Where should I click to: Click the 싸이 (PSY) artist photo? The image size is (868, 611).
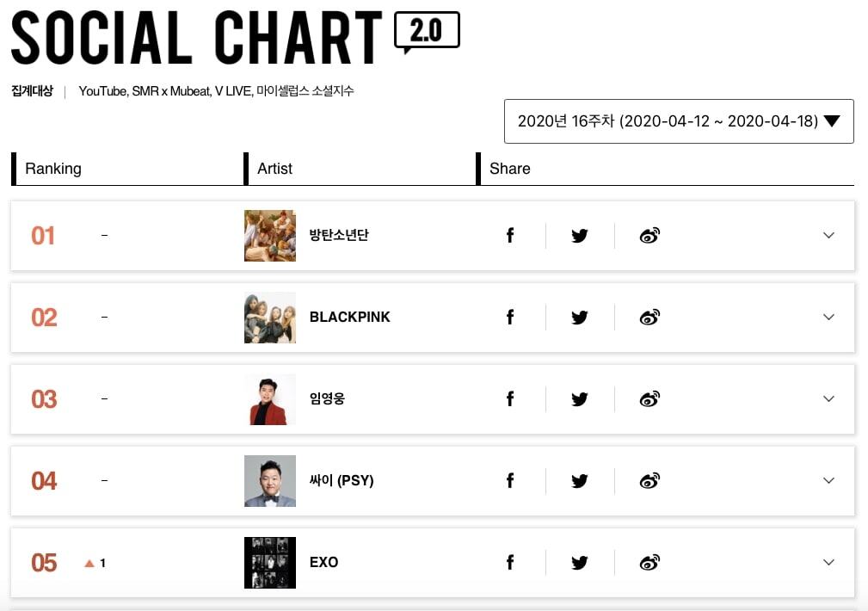click(270, 481)
